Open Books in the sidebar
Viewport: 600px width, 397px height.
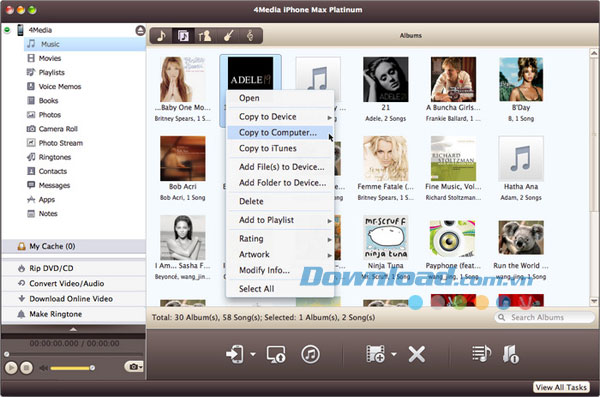click(x=48, y=101)
